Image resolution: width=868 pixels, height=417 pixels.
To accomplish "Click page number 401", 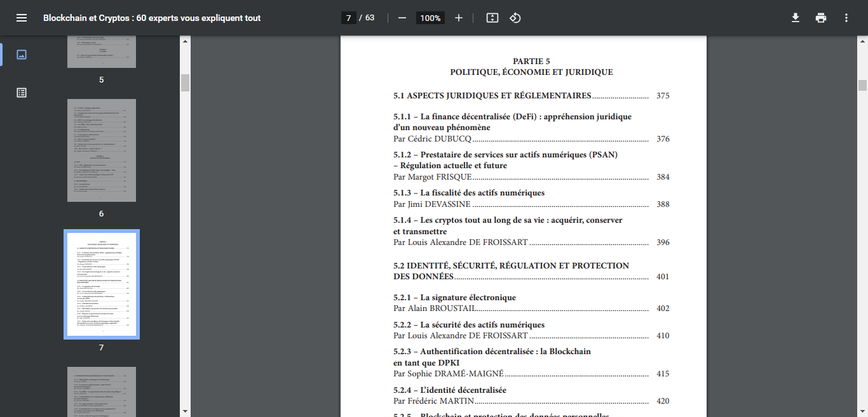I will click(663, 277).
